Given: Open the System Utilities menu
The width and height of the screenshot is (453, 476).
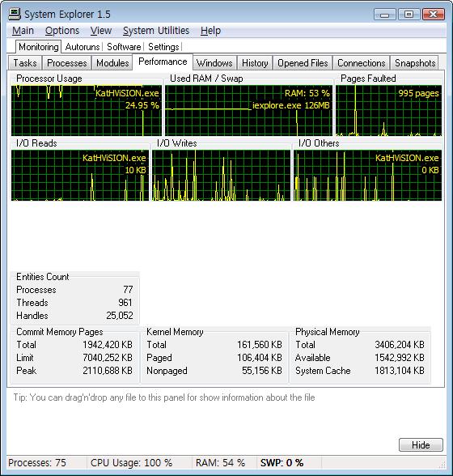Looking at the screenshot, I should (156, 31).
